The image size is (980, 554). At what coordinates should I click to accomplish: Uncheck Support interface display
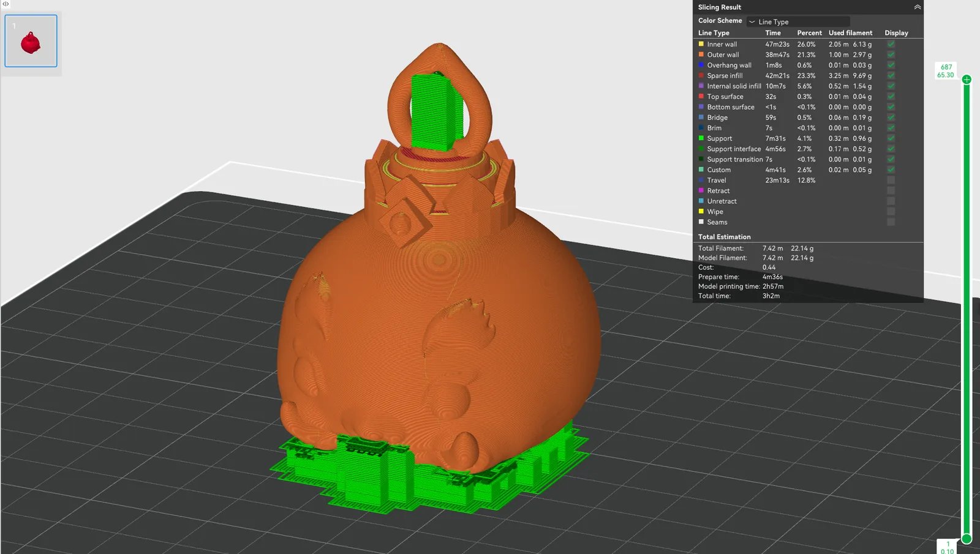coord(891,149)
